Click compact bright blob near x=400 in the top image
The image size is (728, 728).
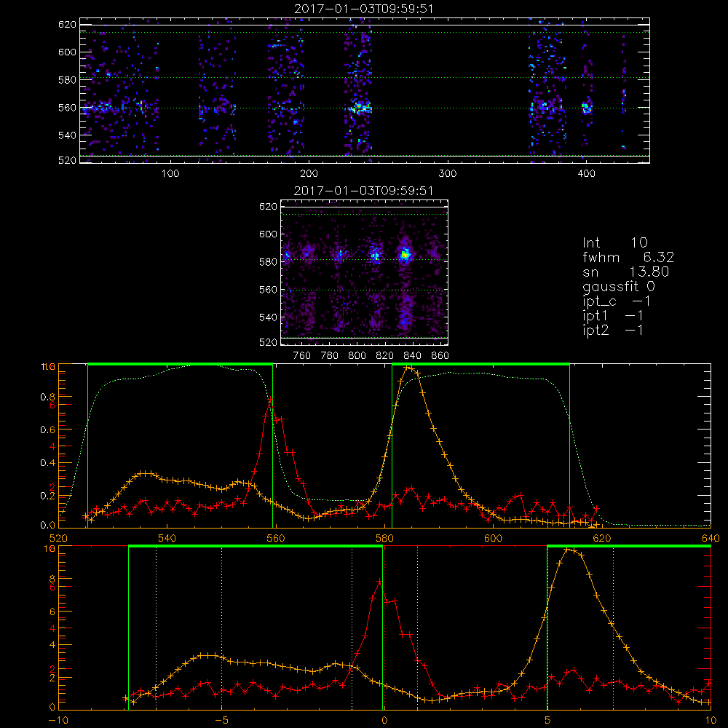point(586,108)
